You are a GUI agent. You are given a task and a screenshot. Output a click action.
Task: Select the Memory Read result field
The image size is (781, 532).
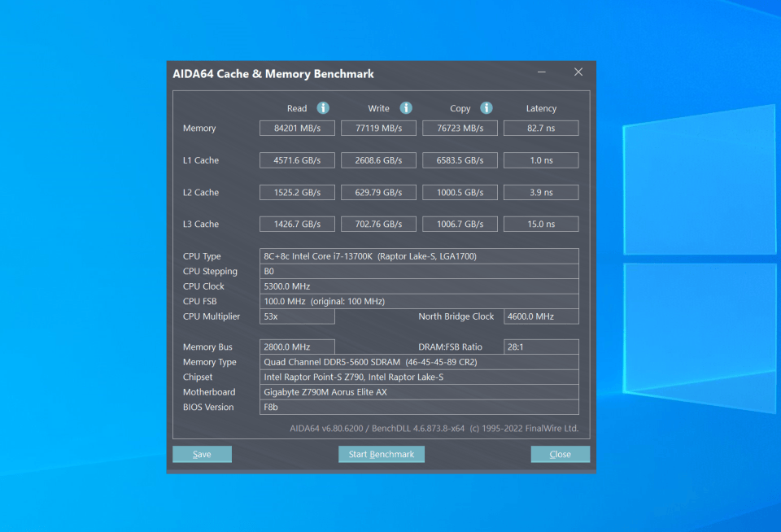pyautogui.click(x=297, y=128)
